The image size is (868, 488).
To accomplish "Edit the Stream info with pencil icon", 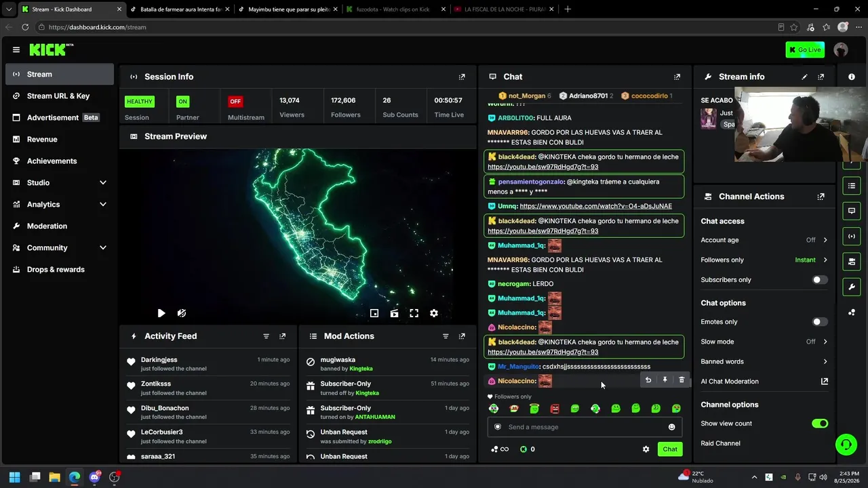I will [x=805, y=77].
